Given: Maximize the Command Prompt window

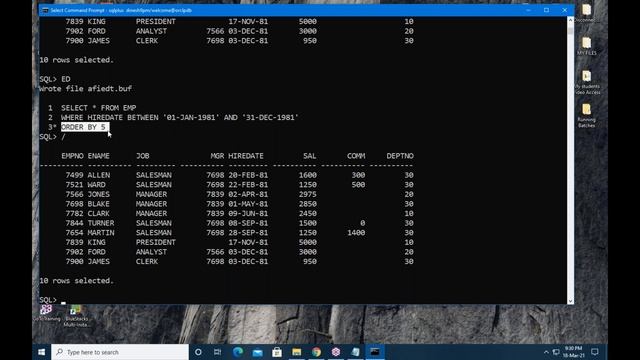Looking at the screenshot, I should coord(547,10).
